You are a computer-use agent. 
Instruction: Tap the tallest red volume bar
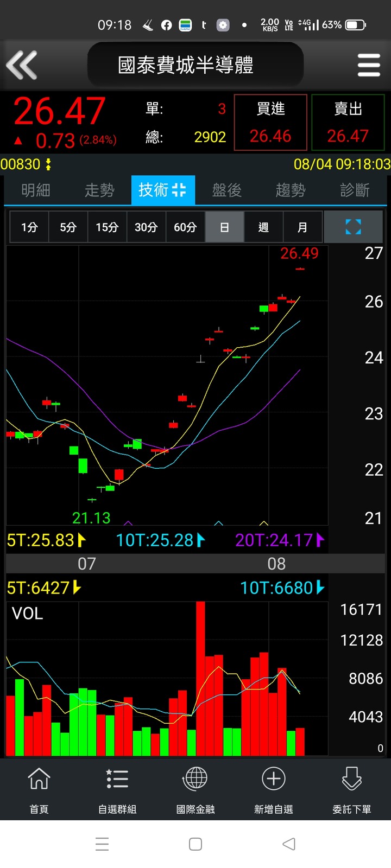pos(200,679)
